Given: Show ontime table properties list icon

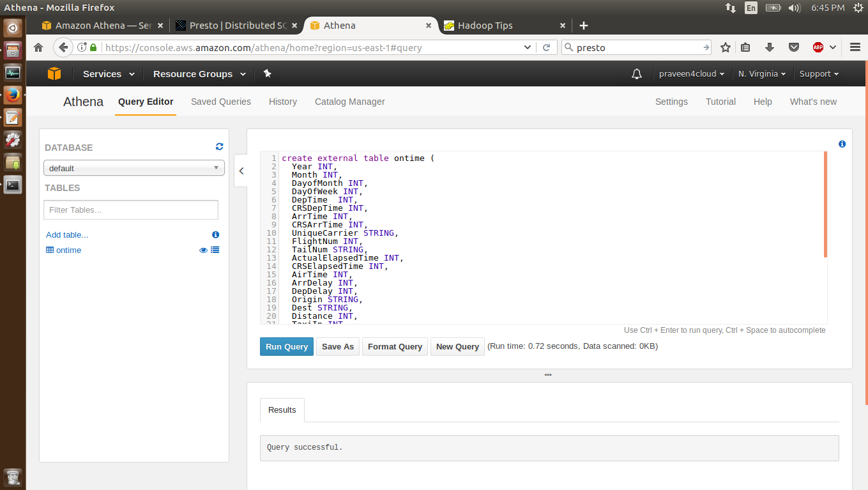Looking at the screenshot, I should point(215,250).
